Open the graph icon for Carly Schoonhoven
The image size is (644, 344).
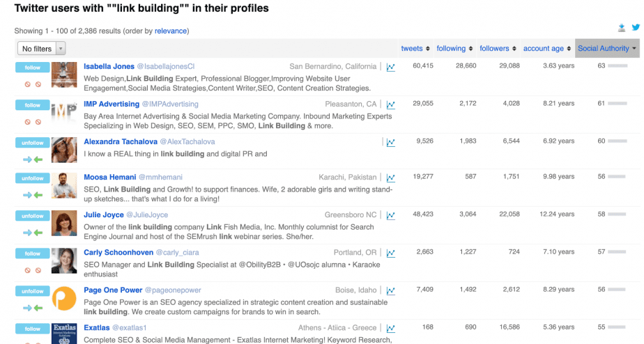tap(390, 253)
